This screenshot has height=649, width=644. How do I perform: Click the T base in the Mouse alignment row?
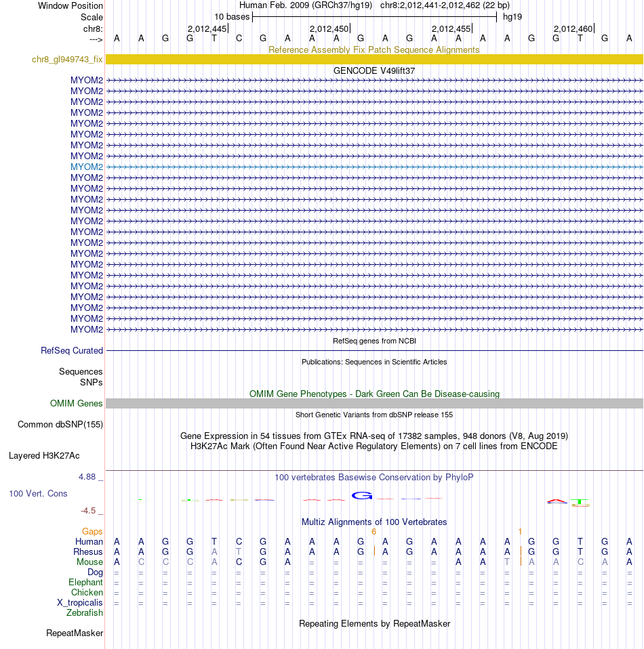pyautogui.click(x=507, y=562)
